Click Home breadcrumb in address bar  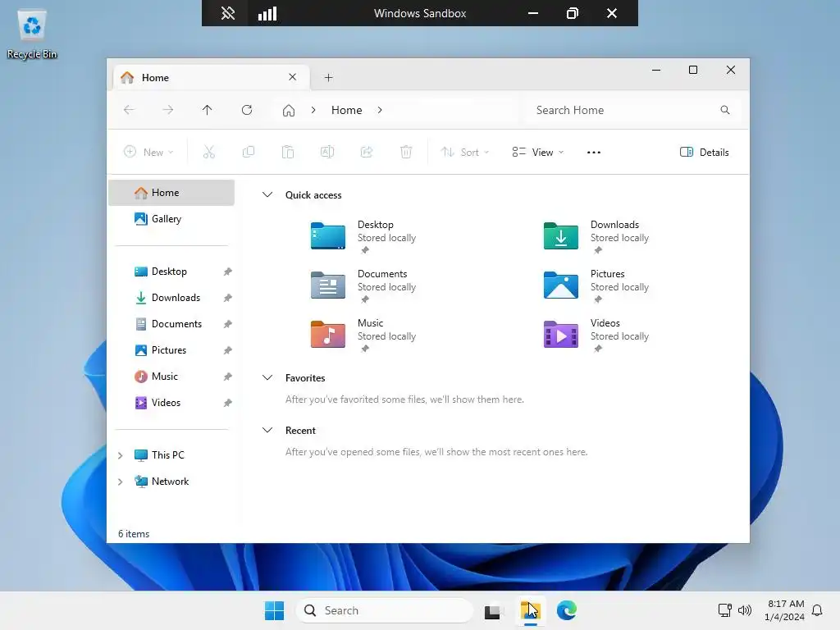(x=347, y=110)
